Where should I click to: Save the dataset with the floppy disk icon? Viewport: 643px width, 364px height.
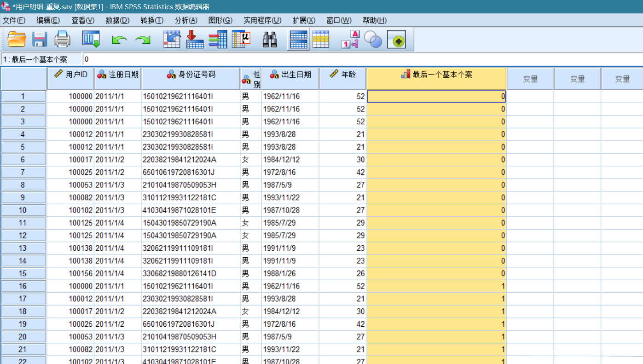pos(40,40)
